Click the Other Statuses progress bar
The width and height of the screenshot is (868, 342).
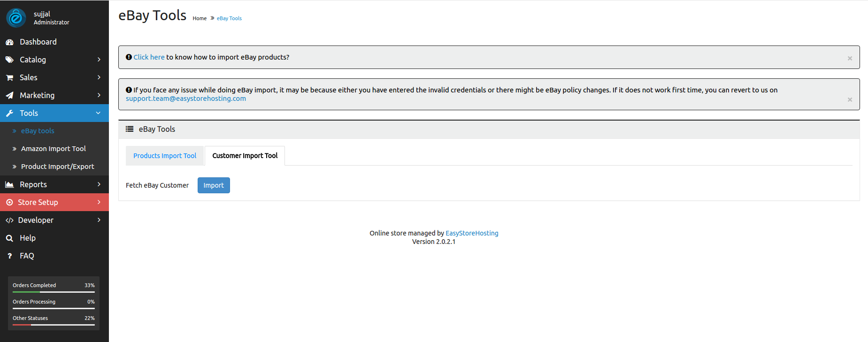tap(54, 325)
